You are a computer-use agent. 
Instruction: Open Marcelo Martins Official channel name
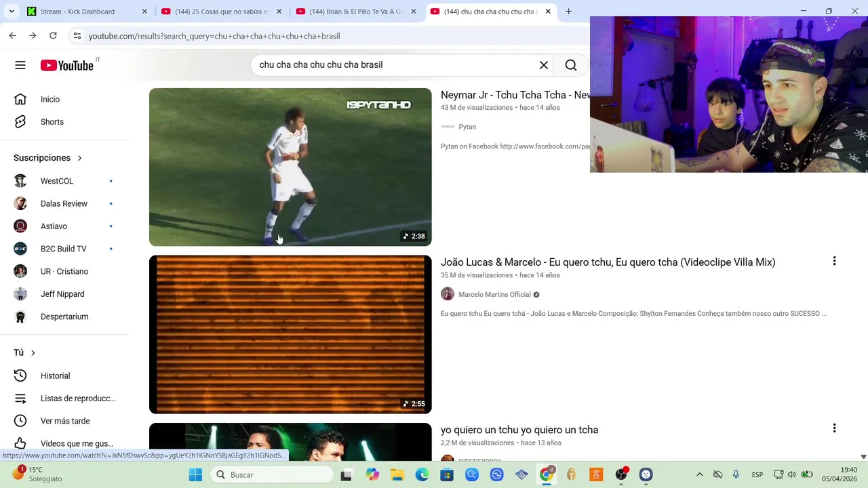click(494, 295)
